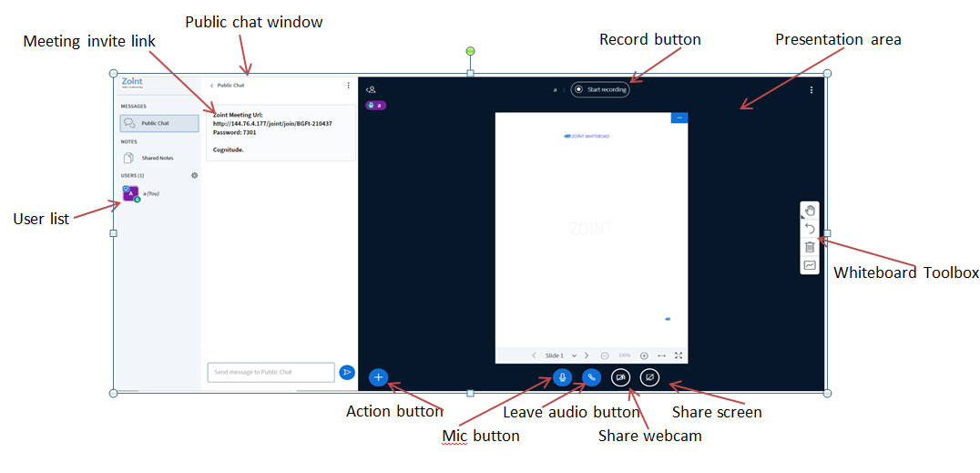Go to next slide with right arrow

587,355
